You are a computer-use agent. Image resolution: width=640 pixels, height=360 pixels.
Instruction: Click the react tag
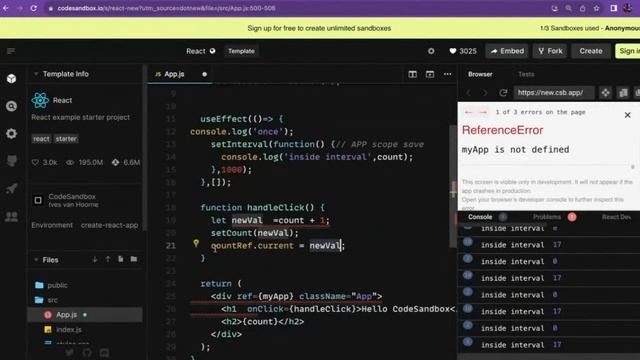41,139
